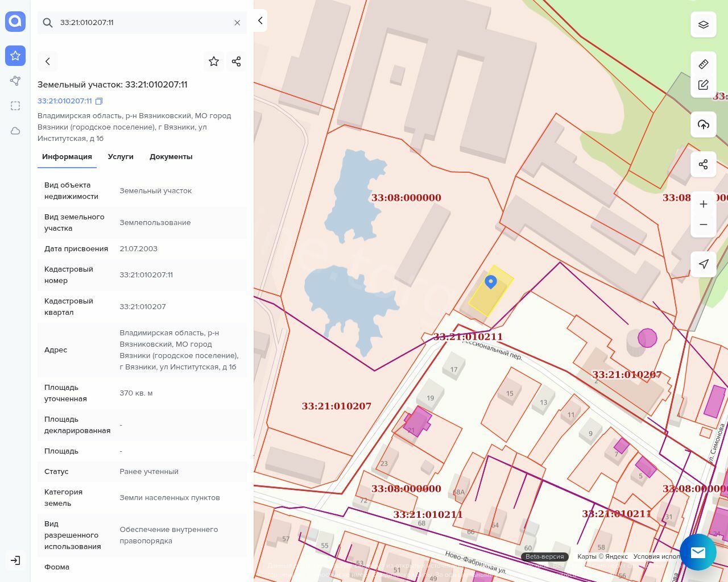
Task: Open the mail feedback chat button
Action: pos(697,552)
